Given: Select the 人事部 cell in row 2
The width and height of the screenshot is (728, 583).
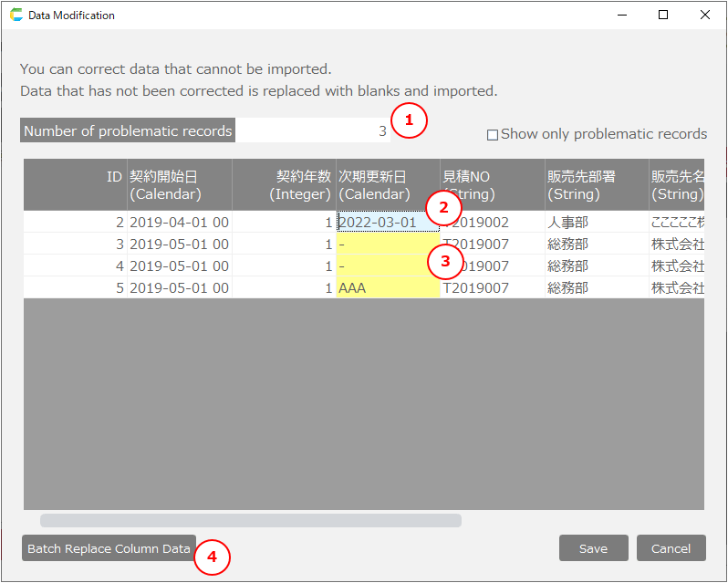Looking at the screenshot, I should (596, 222).
